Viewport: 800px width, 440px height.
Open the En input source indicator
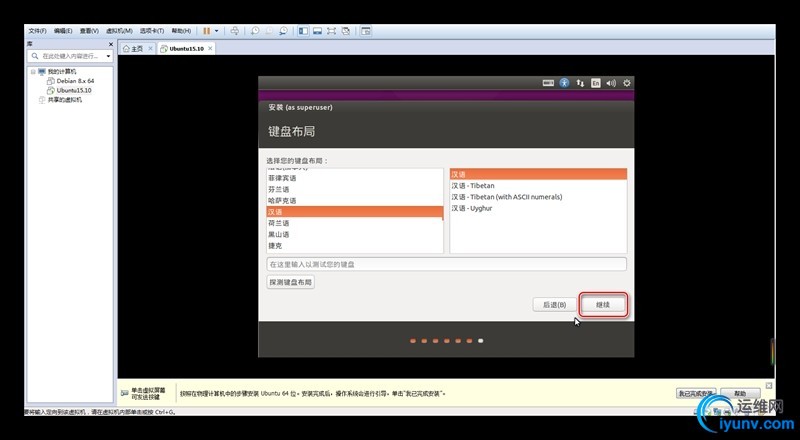[595, 83]
